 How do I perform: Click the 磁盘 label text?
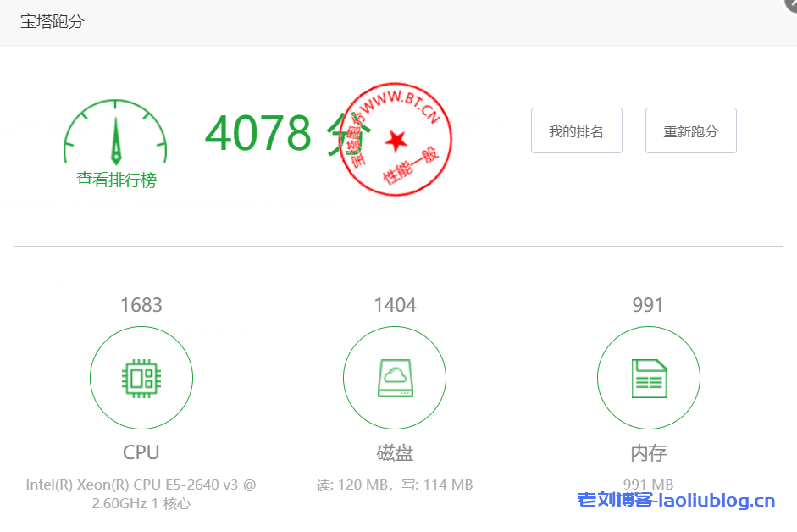pos(394,453)
